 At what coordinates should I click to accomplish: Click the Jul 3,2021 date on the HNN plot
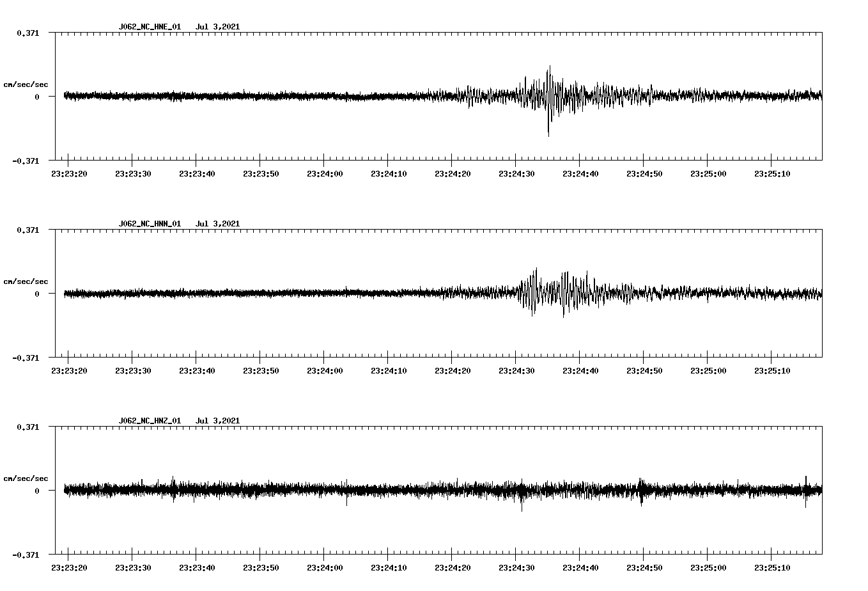coord(217,224)
